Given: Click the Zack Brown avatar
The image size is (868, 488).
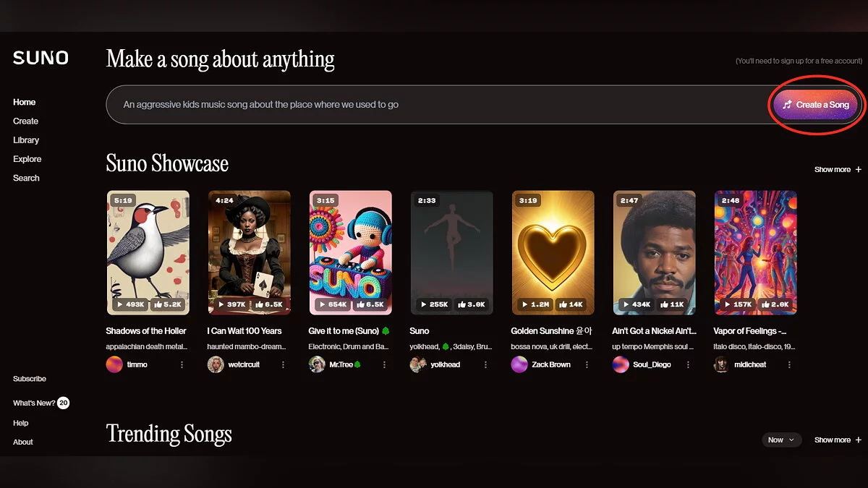Looking at the screenshot, I should click(519, 364).
